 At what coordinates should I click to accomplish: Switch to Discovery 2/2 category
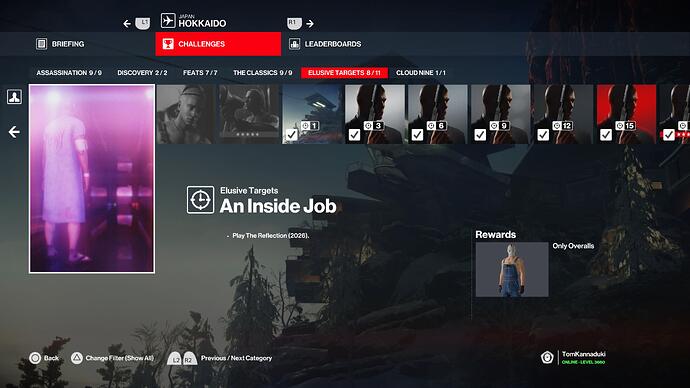coord(142,73)
